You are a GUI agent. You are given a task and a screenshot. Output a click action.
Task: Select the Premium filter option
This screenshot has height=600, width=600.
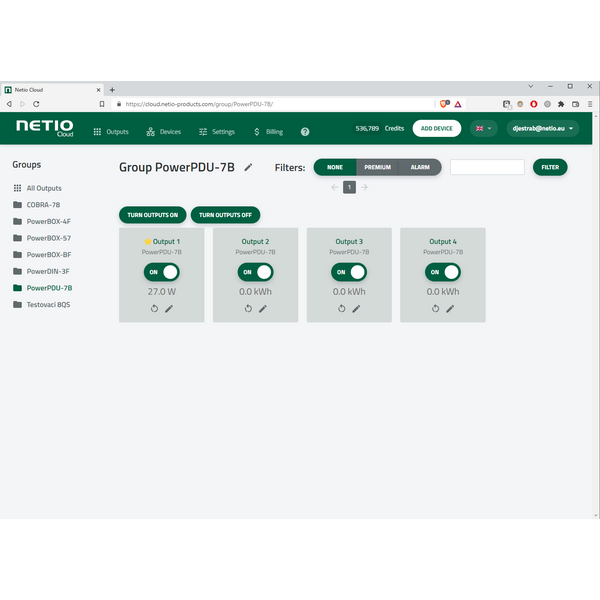(x=377, y=167)
